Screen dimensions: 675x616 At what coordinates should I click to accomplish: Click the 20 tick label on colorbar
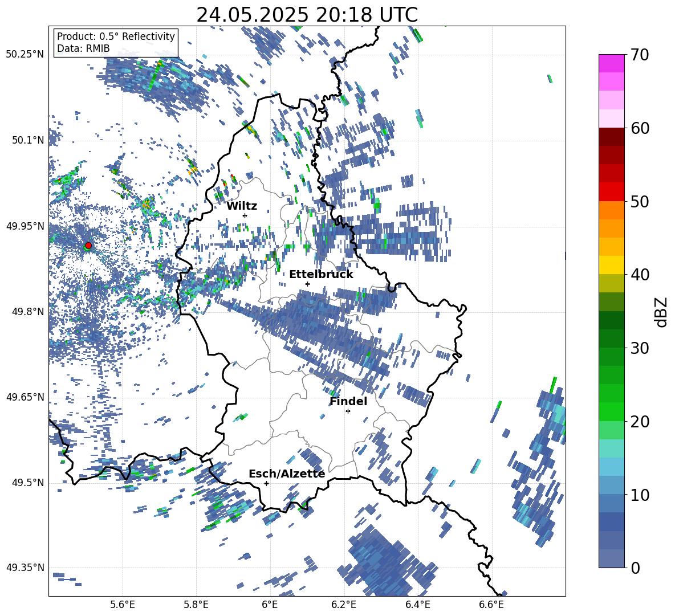[640, 422]
